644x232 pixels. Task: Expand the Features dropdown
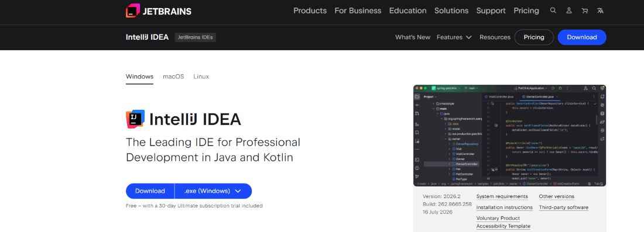coord(454,37)
